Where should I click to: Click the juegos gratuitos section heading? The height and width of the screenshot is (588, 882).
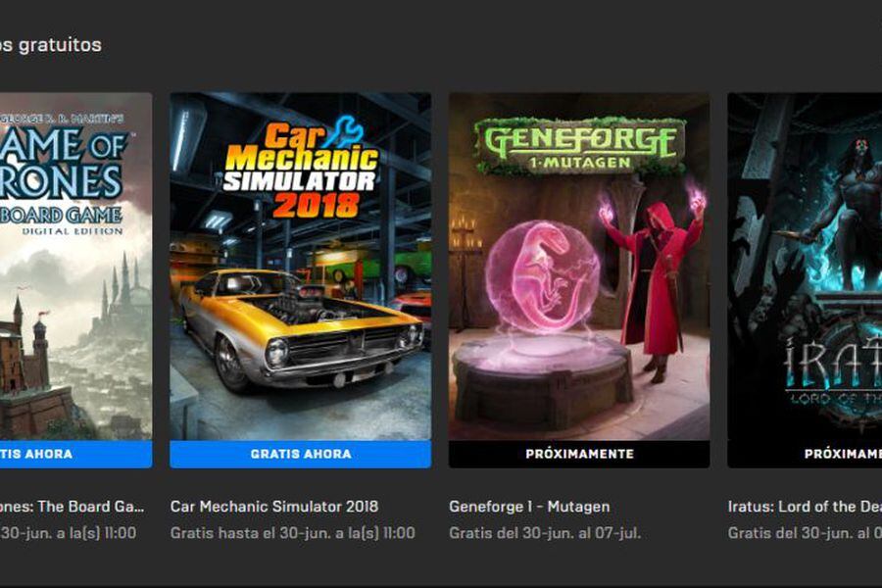pos(51,45)
